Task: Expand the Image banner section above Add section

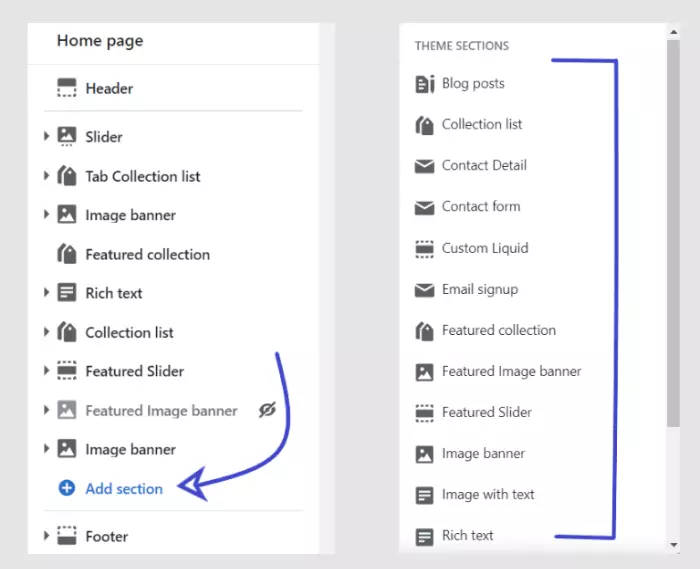Action: click(46, 449)
